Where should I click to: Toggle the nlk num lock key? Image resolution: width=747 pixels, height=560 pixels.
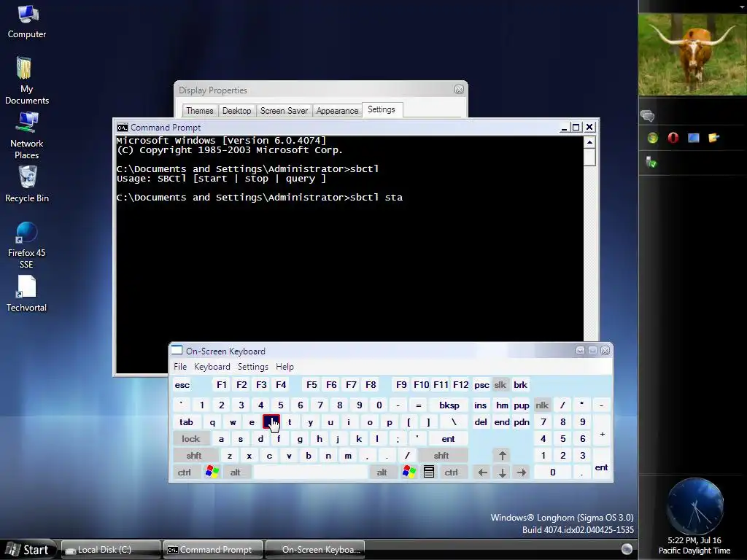click(x=542, y=405)
